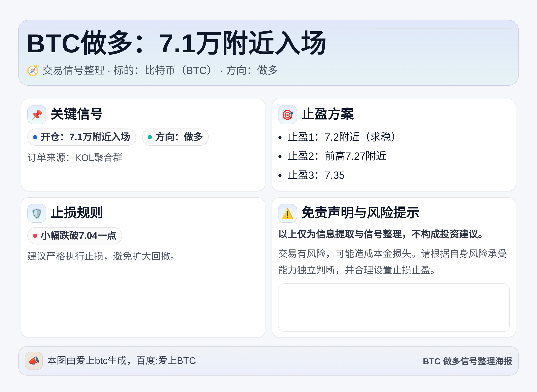This screenshot has height=392, width=537.
Task: Click the text 订单来源：KOL聚合群
Action: click(x=75, y=157)
